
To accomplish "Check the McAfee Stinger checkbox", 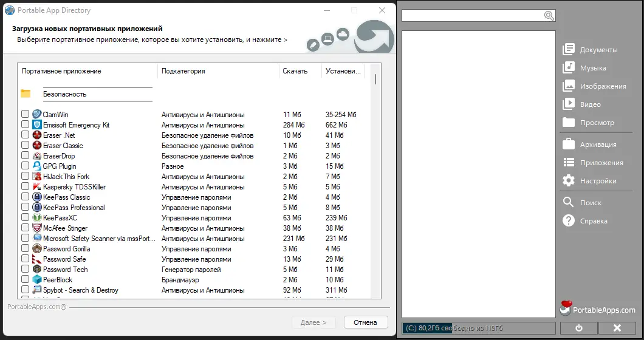I will pyautogui.click(x=25, y=227).
